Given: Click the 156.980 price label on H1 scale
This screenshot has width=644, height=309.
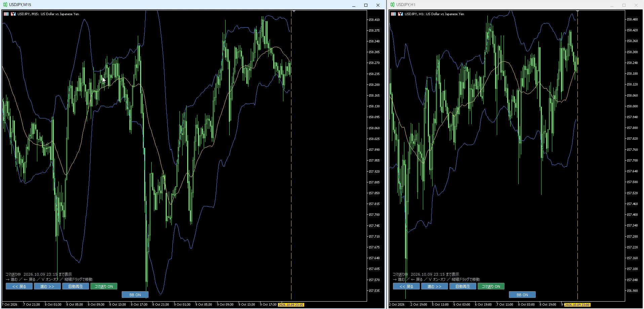Looking at the screenshot, I should (632, 291).
